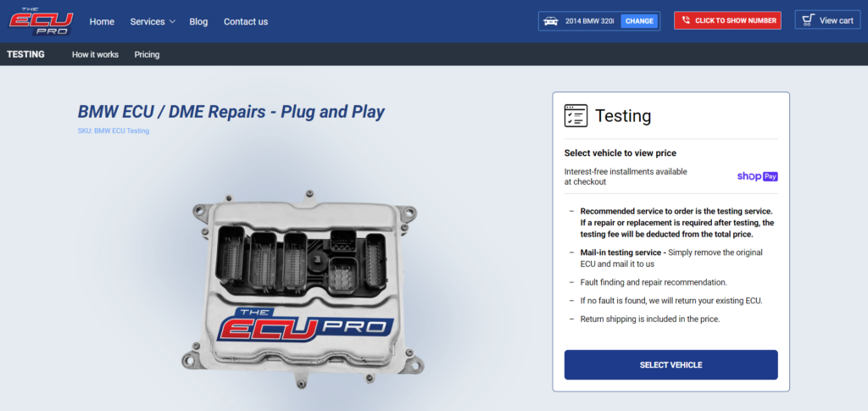This screenshot has width=868, height=411.
Task: Click 'If no fault is found' bullet
Action: click(x=671, y=301)
